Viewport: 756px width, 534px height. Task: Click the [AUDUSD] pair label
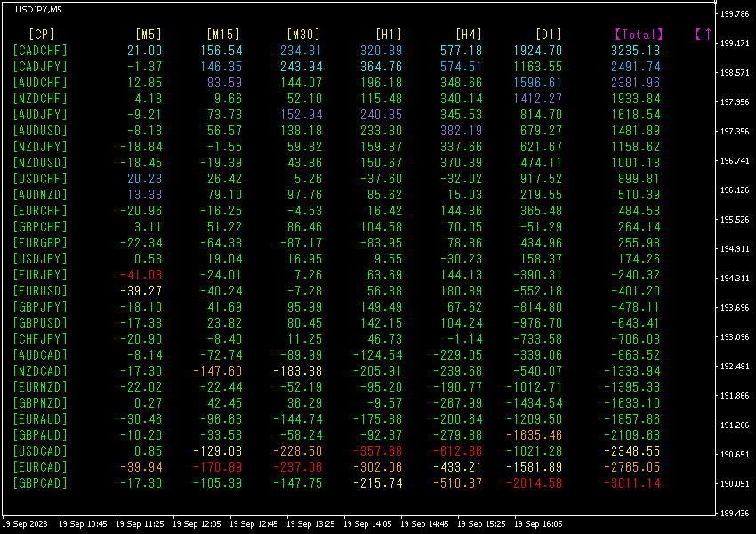pyautogui.click(x=40, y=131)
